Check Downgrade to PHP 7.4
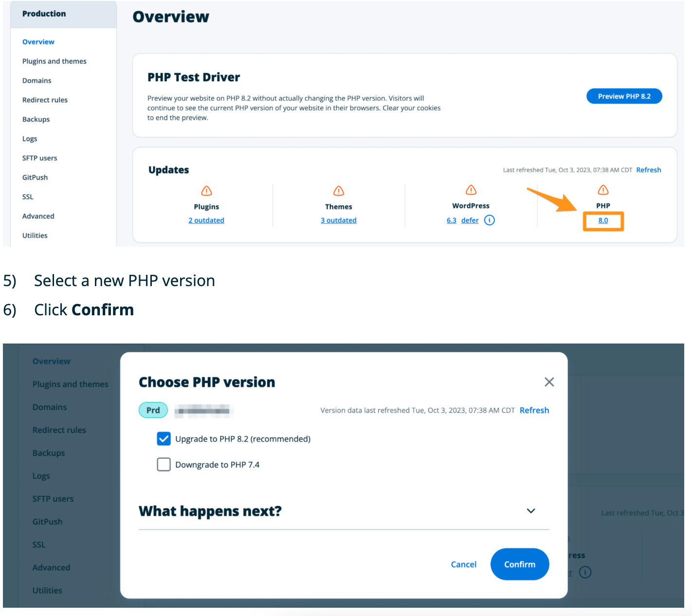This screenshot has width=692, height=616. (x=164, y=464)
